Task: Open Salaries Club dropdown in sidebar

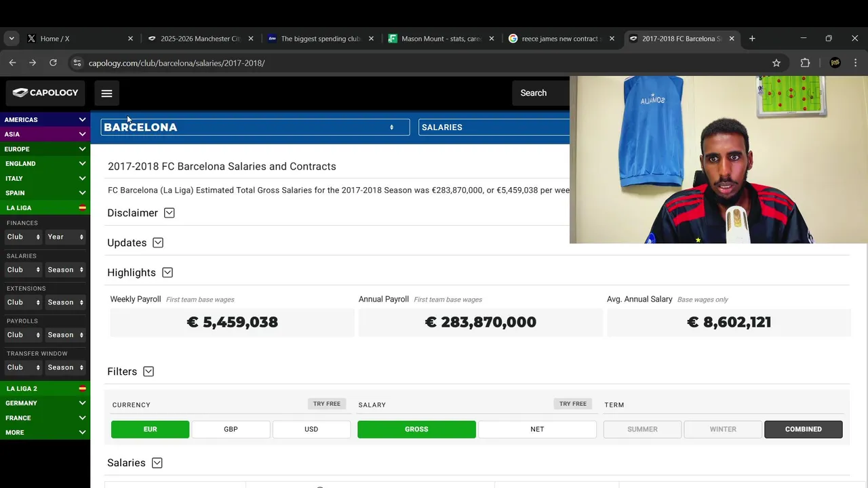Action: (x=24, y=270)
